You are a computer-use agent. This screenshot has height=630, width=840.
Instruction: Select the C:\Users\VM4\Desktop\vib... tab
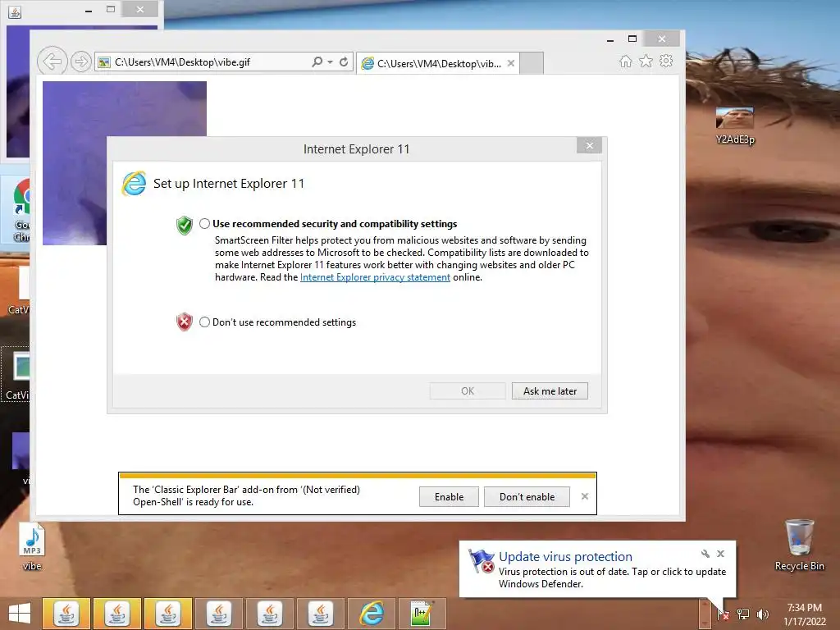tap(438, 63)
